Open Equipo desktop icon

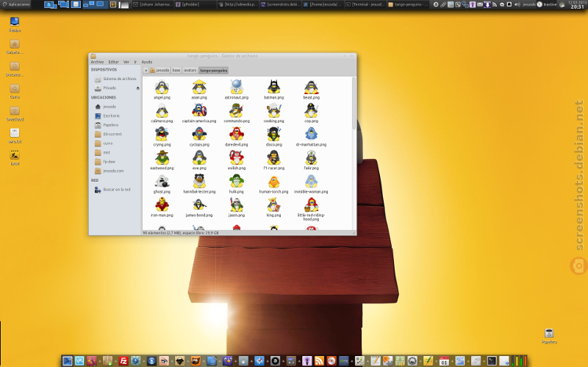(x=15, y=25)
